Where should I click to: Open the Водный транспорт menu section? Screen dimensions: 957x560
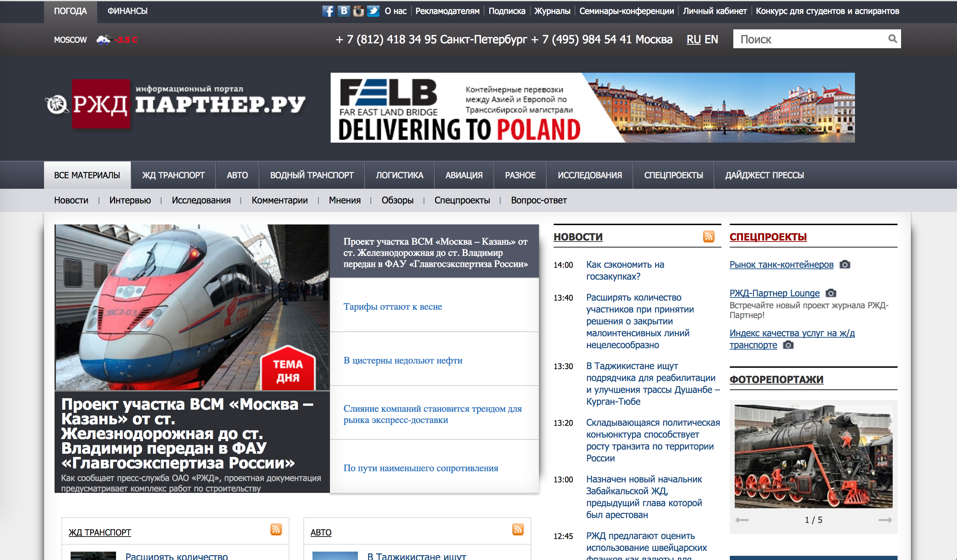tap(312, 175)
